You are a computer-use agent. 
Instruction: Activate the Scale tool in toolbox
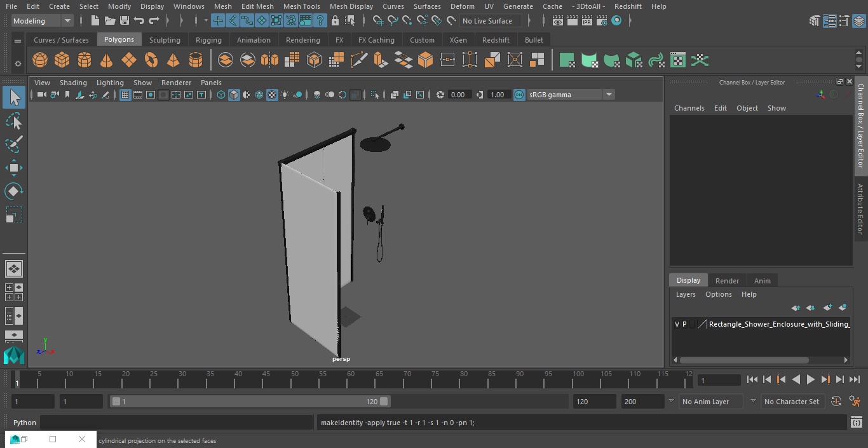pyautogui.click(x=14, y=215)
